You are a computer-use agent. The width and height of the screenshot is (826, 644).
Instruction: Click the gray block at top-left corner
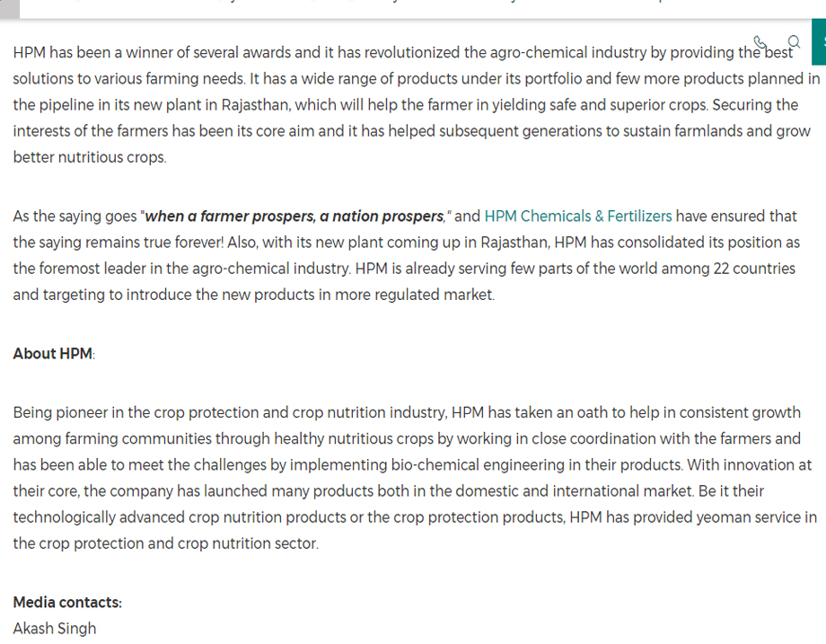pyautogui.click(x=10, y=10)
